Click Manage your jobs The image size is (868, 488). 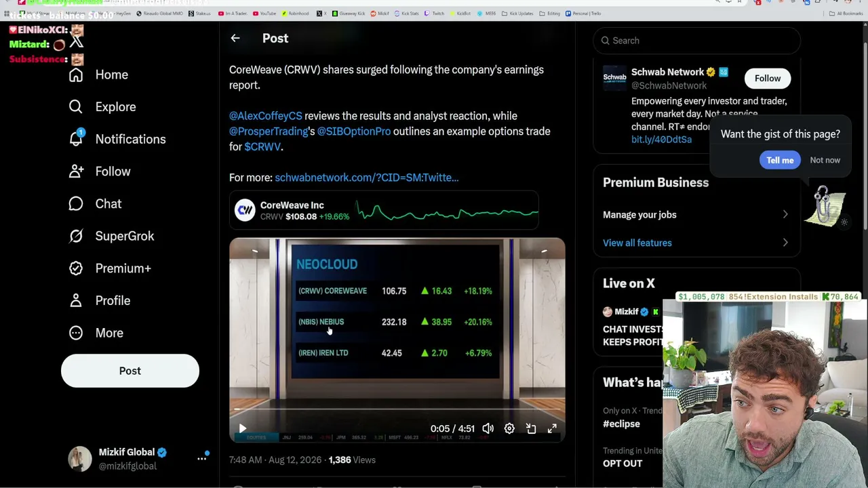[639, 215]
